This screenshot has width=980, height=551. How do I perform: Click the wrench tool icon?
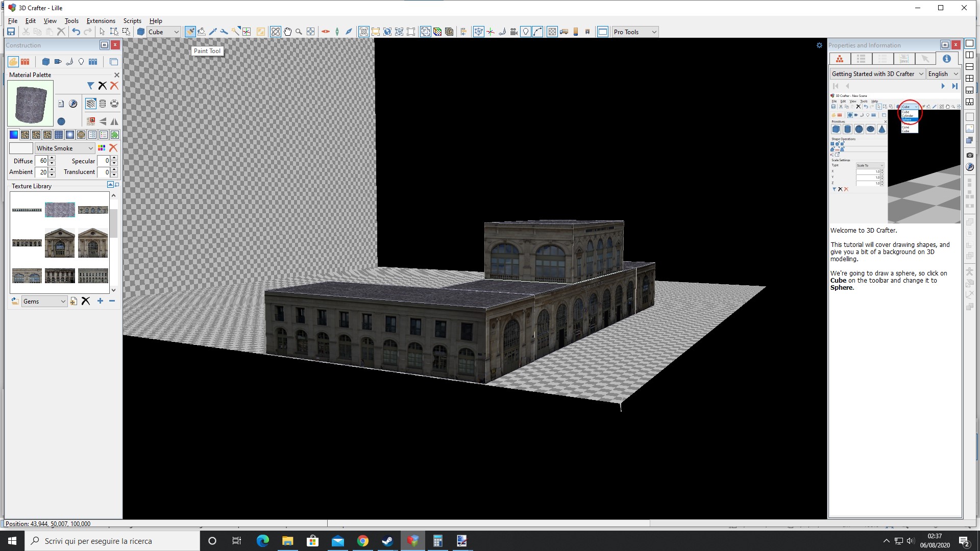(224, 32)
